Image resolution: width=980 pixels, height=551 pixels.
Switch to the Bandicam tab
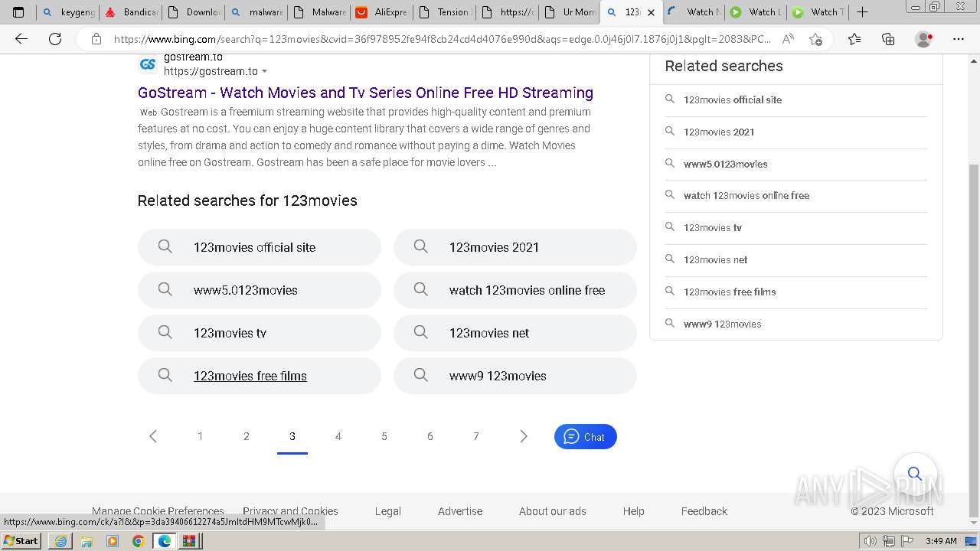click(x=131, y=11)
